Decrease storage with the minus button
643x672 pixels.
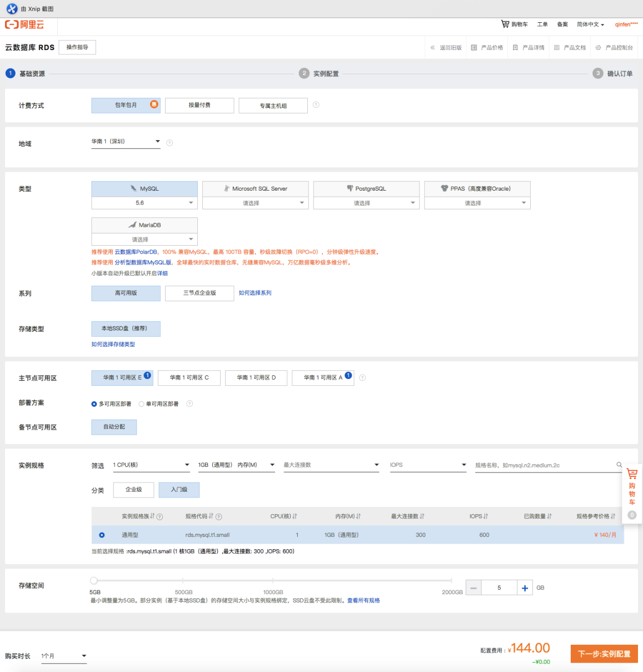(473, 588)
